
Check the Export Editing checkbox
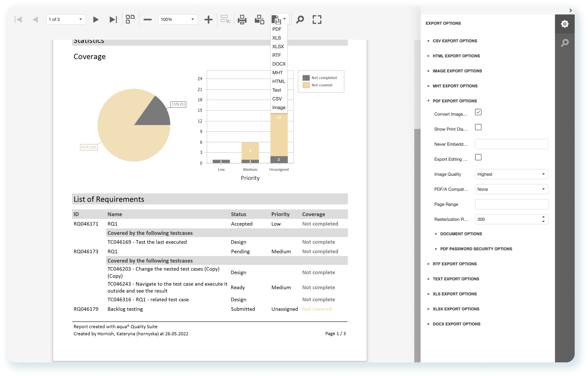point(478,157)
